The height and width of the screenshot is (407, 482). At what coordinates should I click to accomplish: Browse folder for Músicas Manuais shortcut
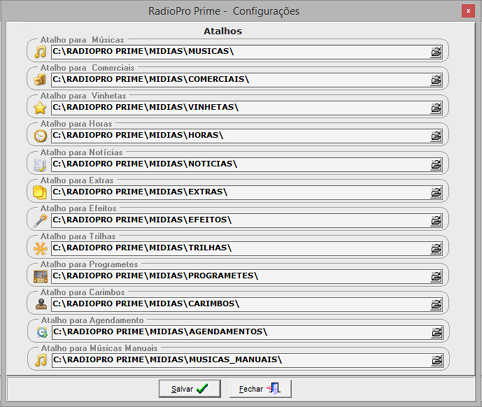click(x=437, y=360)
